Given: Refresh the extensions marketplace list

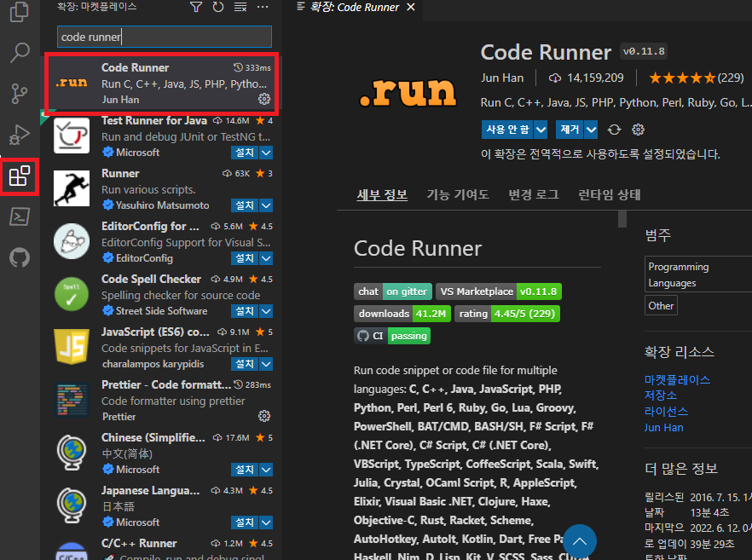Looking at the screenshot, I should (218, 7).
